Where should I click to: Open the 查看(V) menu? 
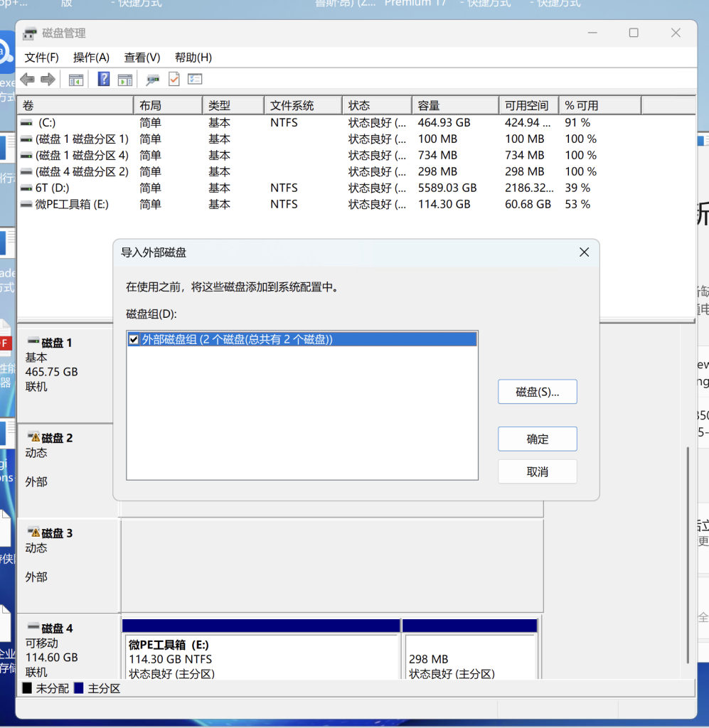pyautogui.click(x=142, y=58)
